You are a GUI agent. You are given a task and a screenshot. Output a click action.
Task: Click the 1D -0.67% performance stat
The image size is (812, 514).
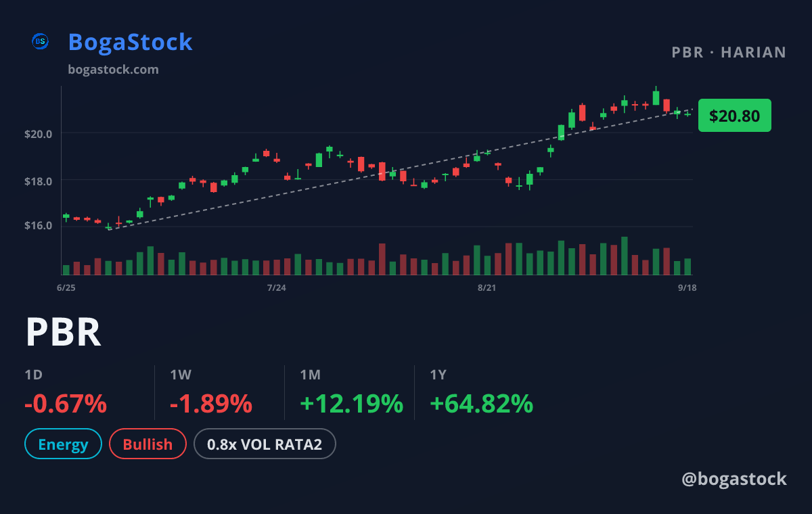pos(66,393)
